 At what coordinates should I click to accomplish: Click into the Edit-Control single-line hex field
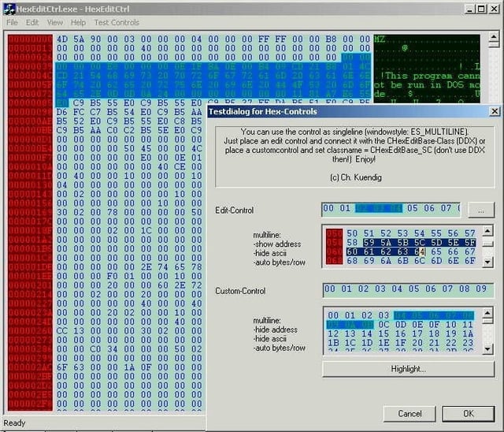[x=391, y=210]
